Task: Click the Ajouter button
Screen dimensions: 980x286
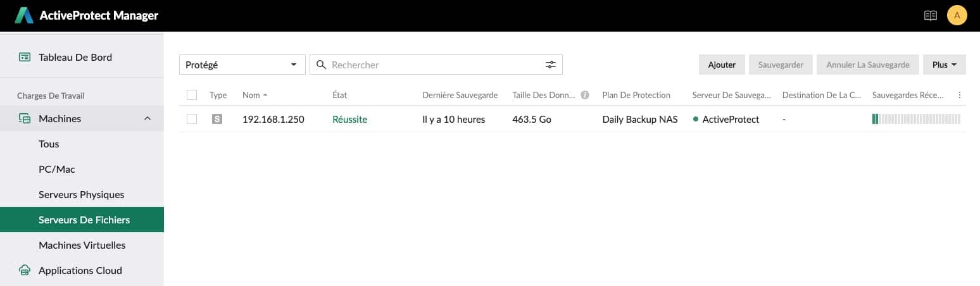Action: [722, 65]
